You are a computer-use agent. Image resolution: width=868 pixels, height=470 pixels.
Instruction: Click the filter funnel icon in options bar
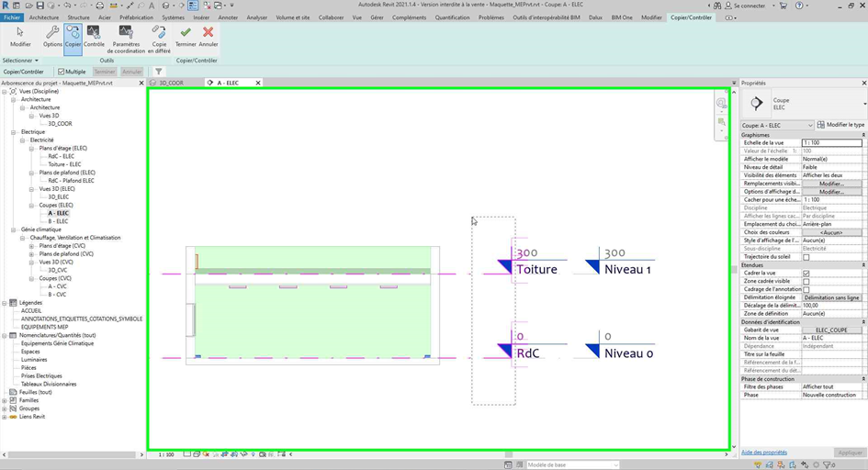click(159, 72)
